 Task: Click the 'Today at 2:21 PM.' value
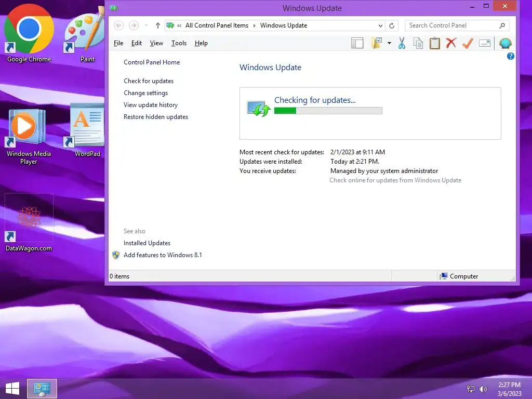point(355,162)
